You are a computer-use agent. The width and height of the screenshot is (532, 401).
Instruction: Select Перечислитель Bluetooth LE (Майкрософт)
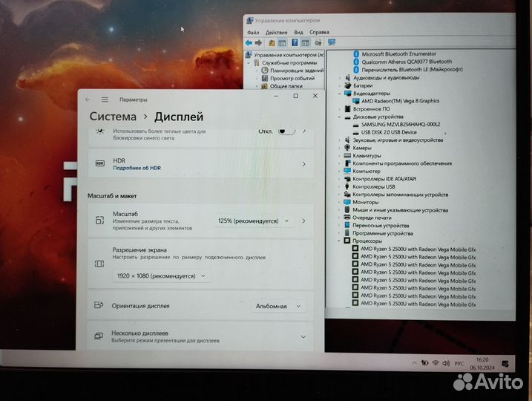412,70
